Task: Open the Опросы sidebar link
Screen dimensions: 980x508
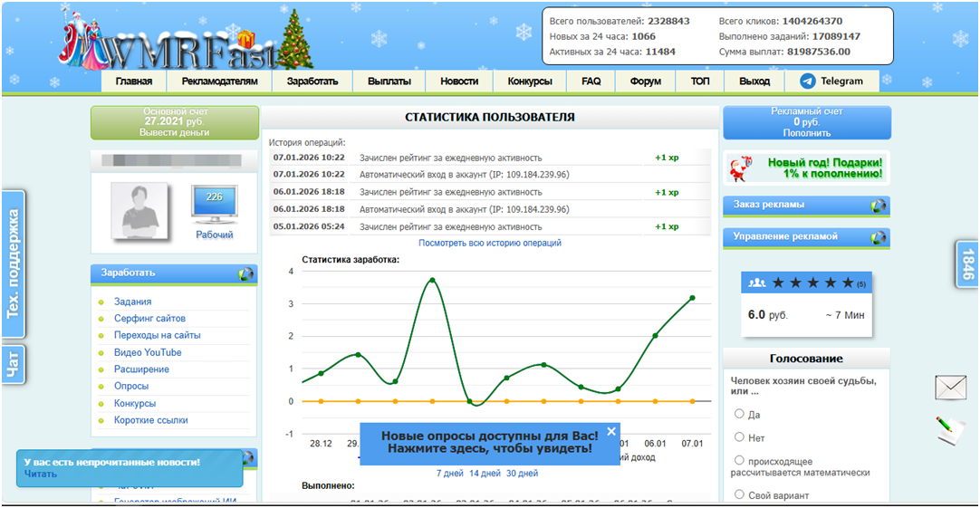Action: (131, 386)
